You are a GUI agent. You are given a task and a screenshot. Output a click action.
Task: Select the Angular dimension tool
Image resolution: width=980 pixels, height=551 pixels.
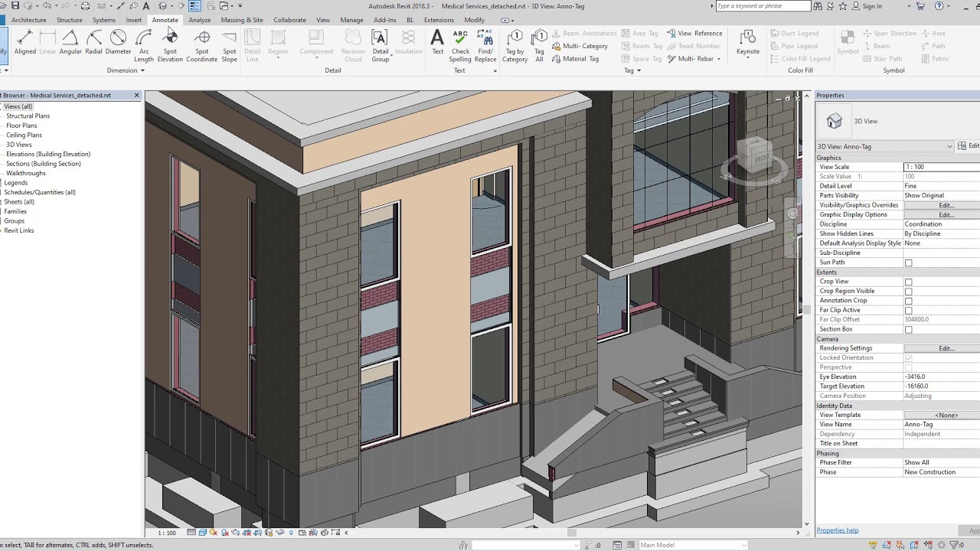coord(70,43)
